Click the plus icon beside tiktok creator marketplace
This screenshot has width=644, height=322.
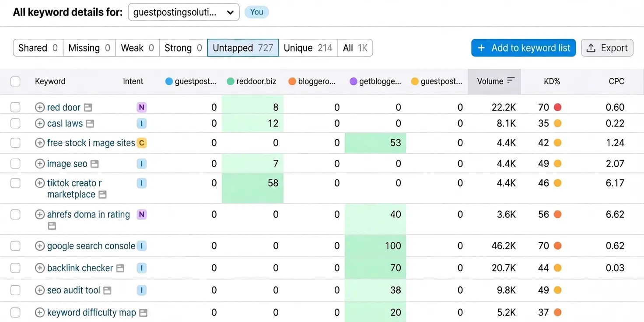[40, 183]
